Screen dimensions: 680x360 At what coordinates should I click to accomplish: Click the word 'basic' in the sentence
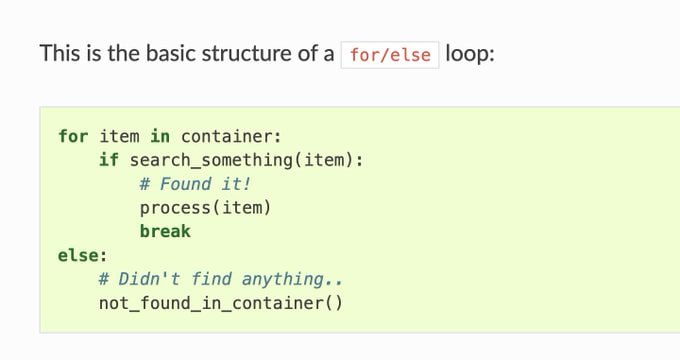(x=171, y=53)
